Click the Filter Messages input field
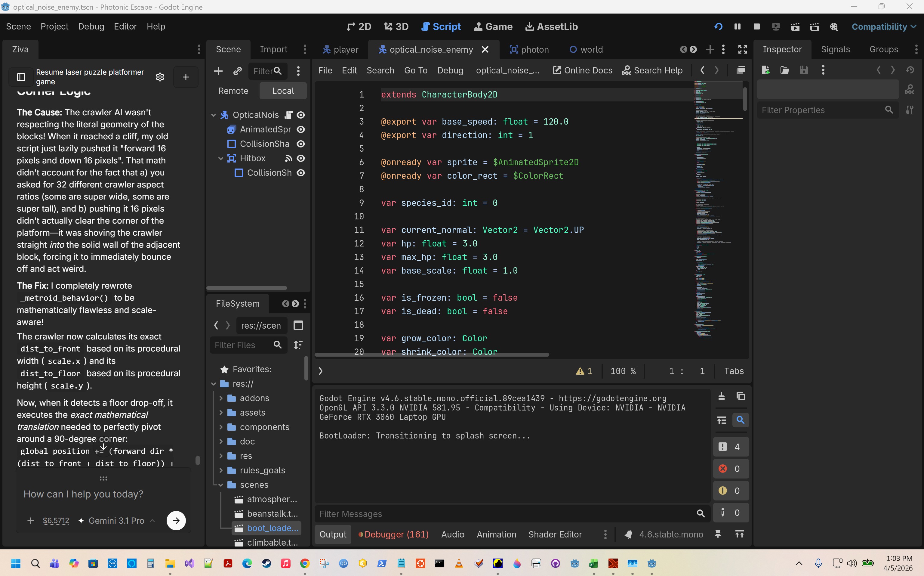The width and height of the screenshot is (924, 576). [x=506, y=514]
